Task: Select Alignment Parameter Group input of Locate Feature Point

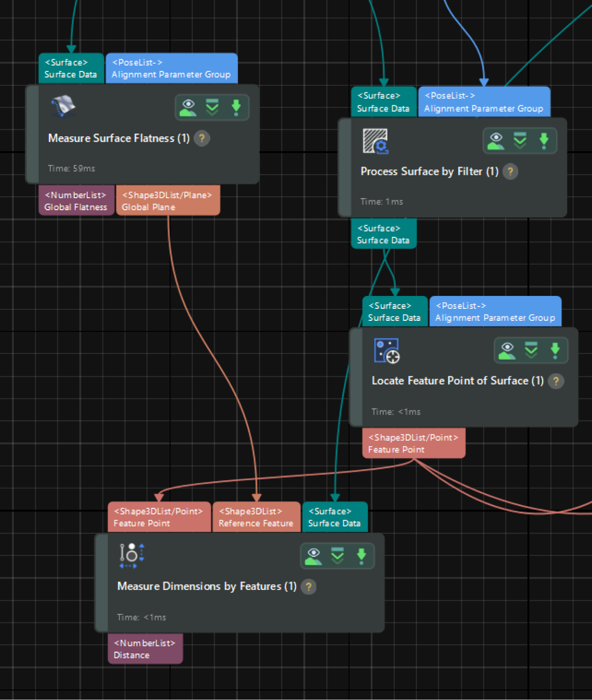Action: coord(495,312)
